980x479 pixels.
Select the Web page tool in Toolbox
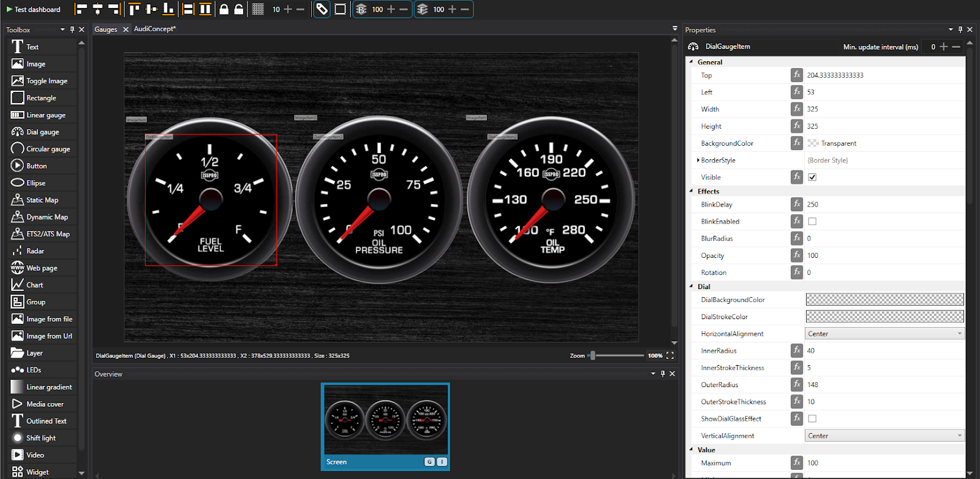pyautogui.click(x=43, y=268)
